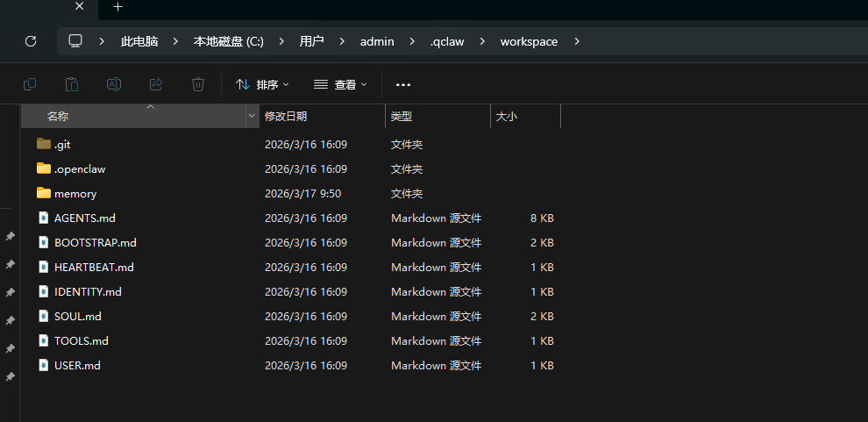The image size is (868, 422).
Task: Go to .qclaw folder in address bar
Action: [447, 41]
